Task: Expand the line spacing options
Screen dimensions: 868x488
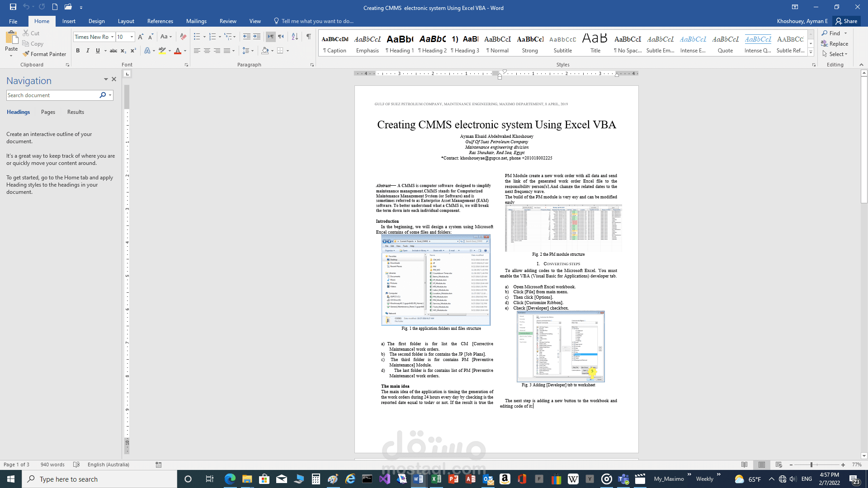Action: 252,51
